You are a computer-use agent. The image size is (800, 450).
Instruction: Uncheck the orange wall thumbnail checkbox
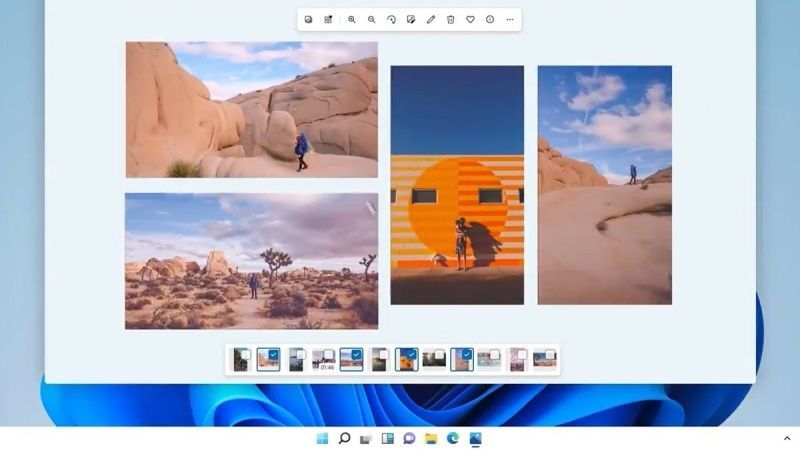[412, 355]
